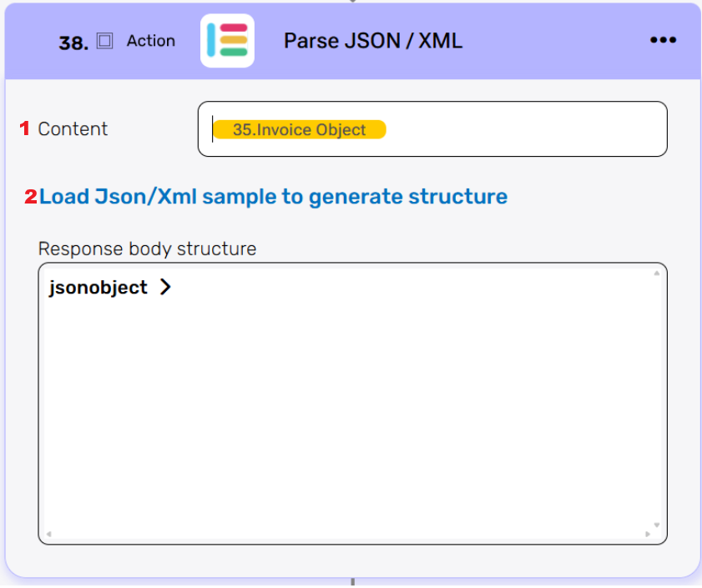Click the scroll up arrow in structure box
Viewport: 702px width, 588px height.
[x=657, y=273]
